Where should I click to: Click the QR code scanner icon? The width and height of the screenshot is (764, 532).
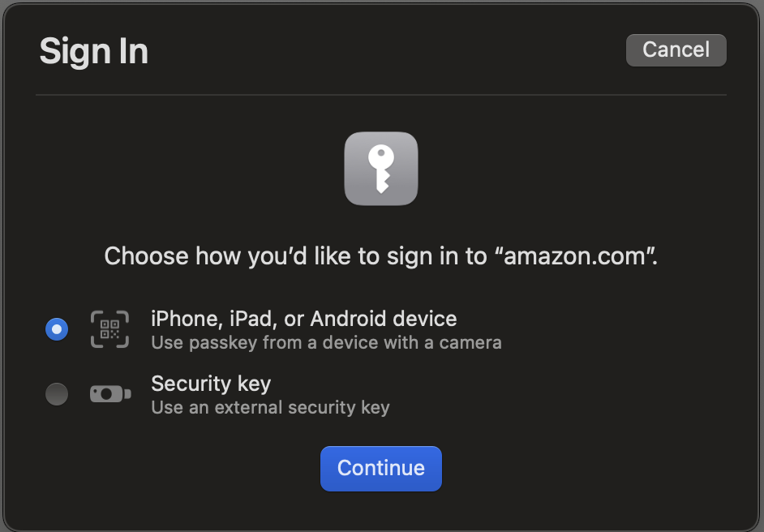point(109,329)
